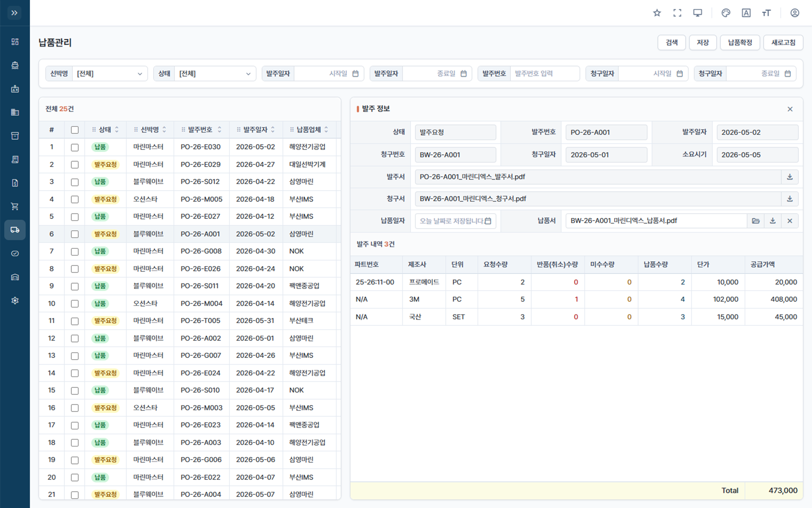Expand the sidebar with the double-chevron icon
Viewport: 812px width, 508px height.
coord(15,13)
